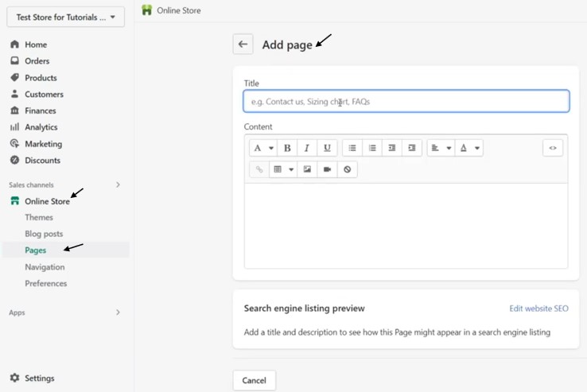Open Preferences under Online Store

click(x=45, y=283)
